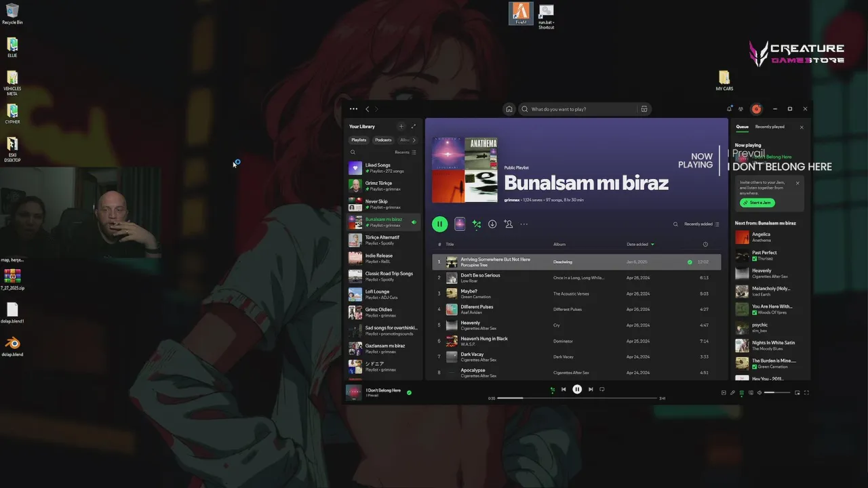868x488 pixels.
Task: Download the Bunalsam mı biraz playlist
Action: pos(492,224)
